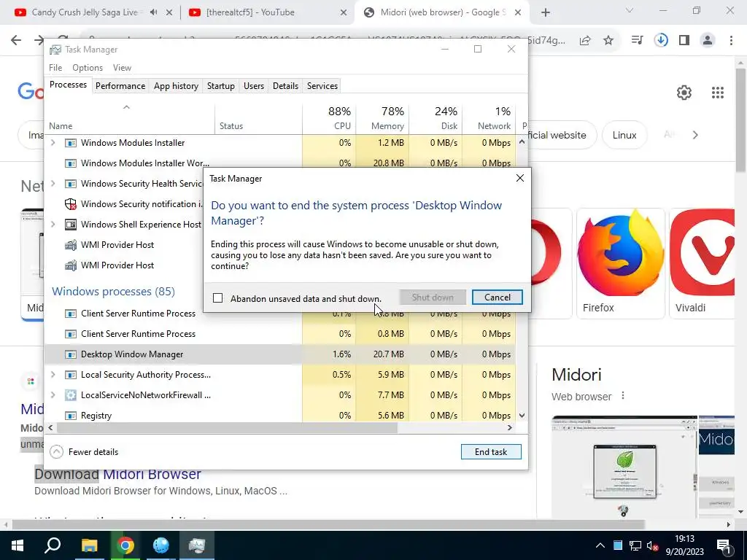Open Chrome three-dot menu
Screen dimensions: 747x560
tap(731, 41)
